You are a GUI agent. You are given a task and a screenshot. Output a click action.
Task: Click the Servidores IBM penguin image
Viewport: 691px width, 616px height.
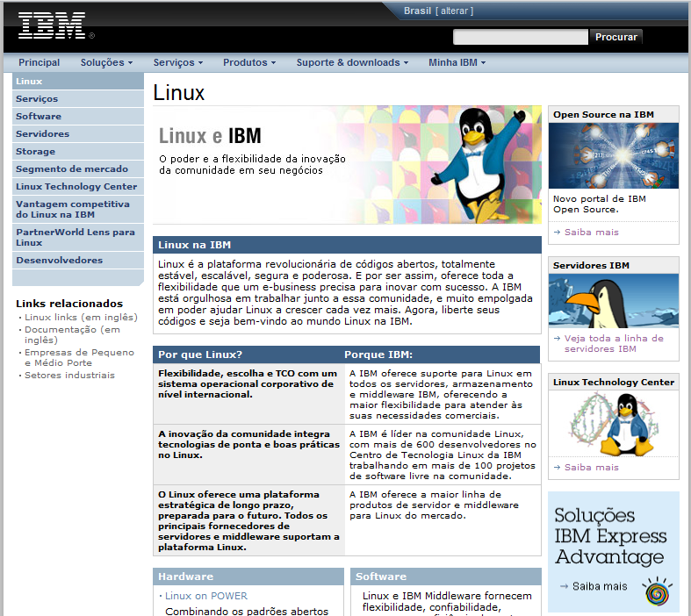coord(614,301)
